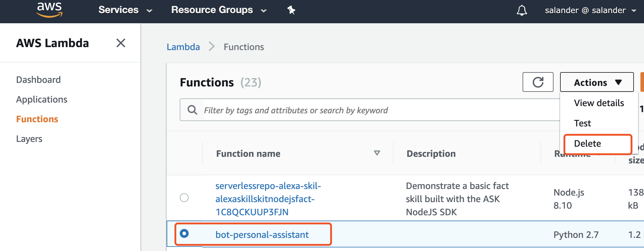Open the notifications bell
644x251 pixels.
[522, 10]
